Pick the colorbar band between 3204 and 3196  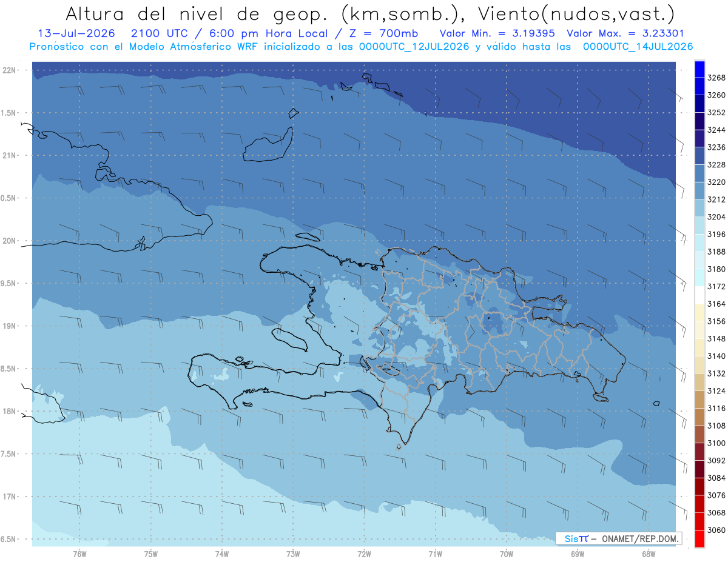699,226
